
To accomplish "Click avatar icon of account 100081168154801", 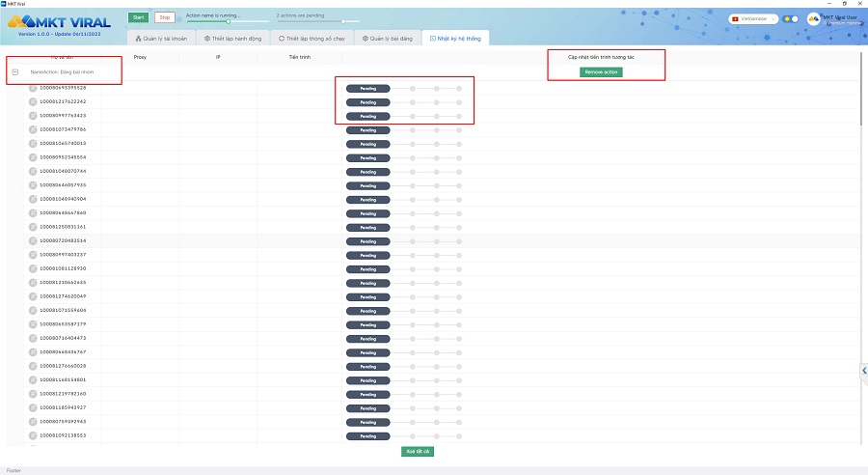I will [x=33, y=380].
